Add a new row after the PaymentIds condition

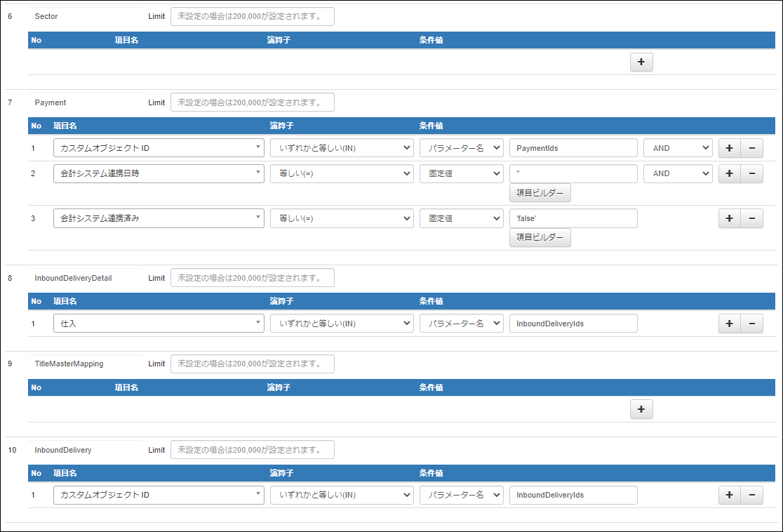(x=729, y=147)
